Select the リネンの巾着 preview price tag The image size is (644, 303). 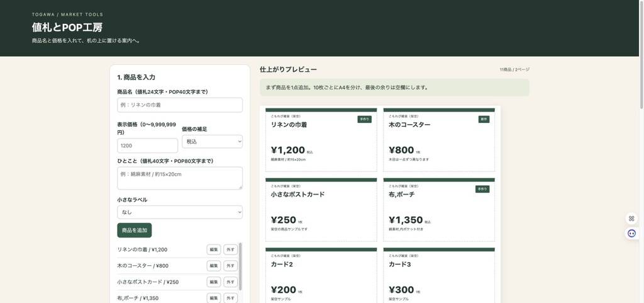pos(321,140)
